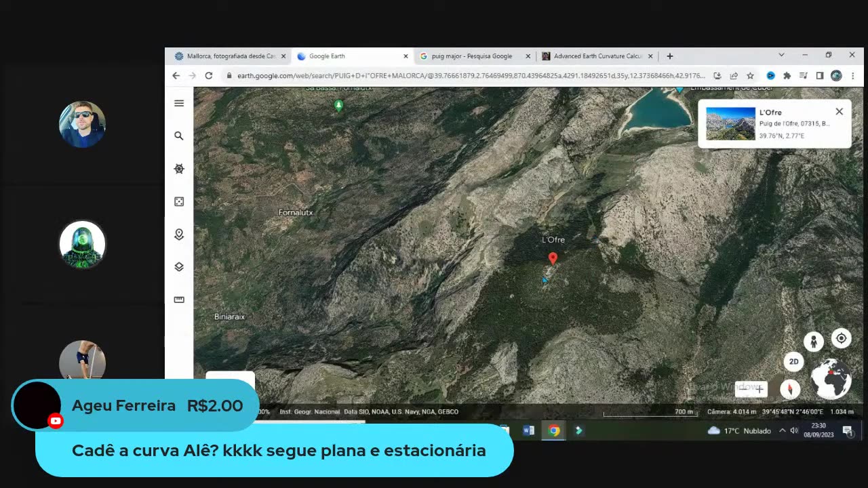868x488 pixels.
Task: Go forward in browser history
Action: [x=193, y=76]
